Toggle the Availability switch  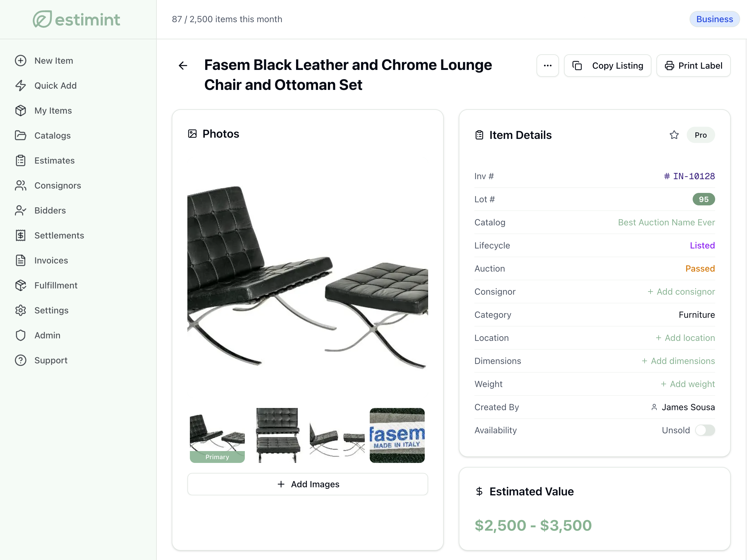tap(705, 430)
